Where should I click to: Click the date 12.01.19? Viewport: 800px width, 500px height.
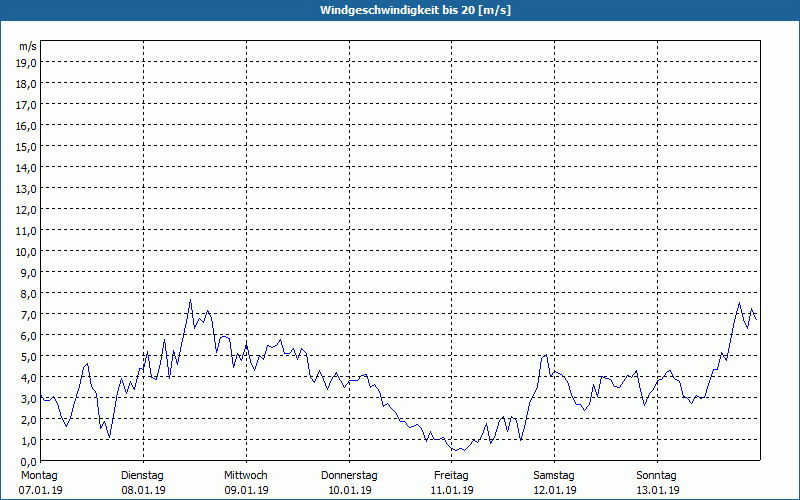pos(555,490)
